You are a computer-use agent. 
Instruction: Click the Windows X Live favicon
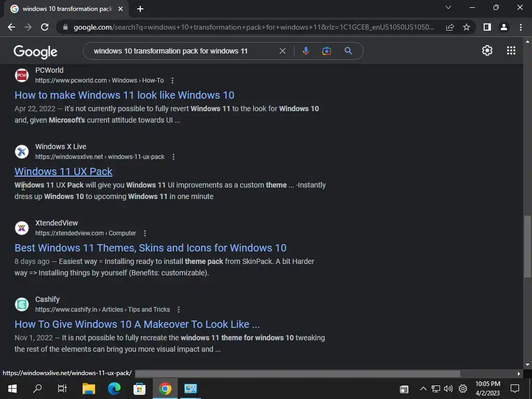[22, 152]
